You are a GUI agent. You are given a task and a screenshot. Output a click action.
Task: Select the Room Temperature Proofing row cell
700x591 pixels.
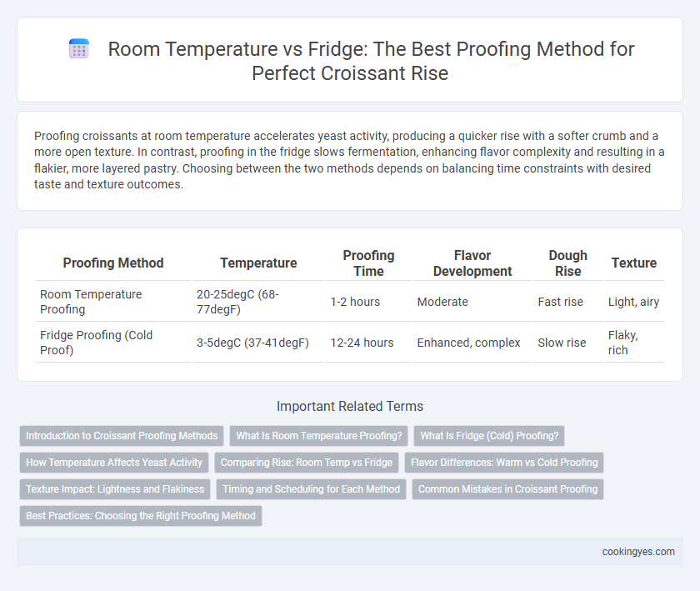coord(113,302)
